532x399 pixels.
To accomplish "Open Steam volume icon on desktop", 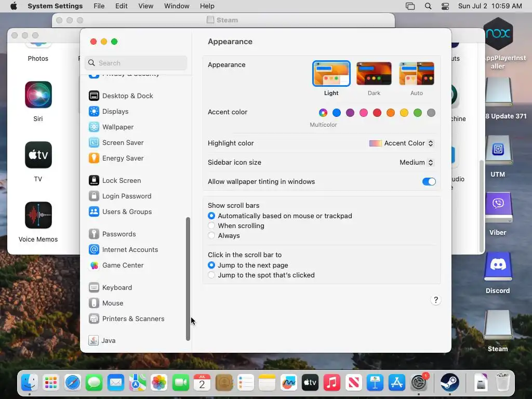I will tap(498, 325).
